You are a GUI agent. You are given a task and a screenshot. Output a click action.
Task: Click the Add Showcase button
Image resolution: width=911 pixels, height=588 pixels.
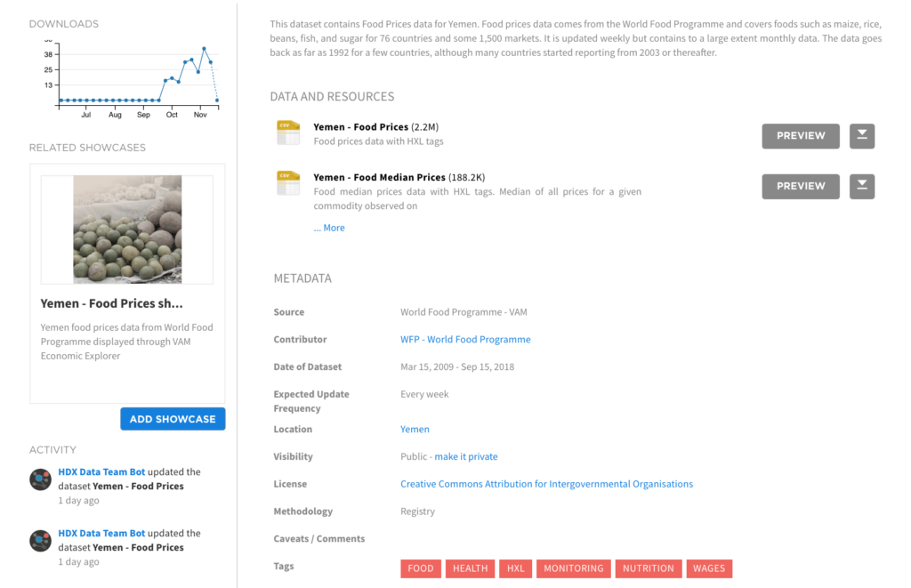pos(173,419)
